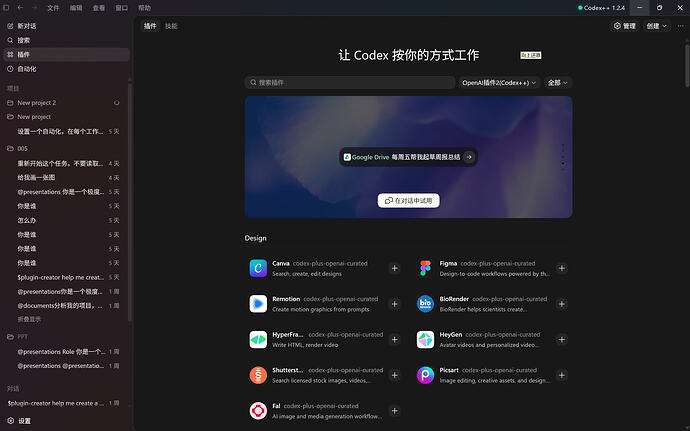Open the three-dot more options menu

pyautogui.click(x=680, y=26)
